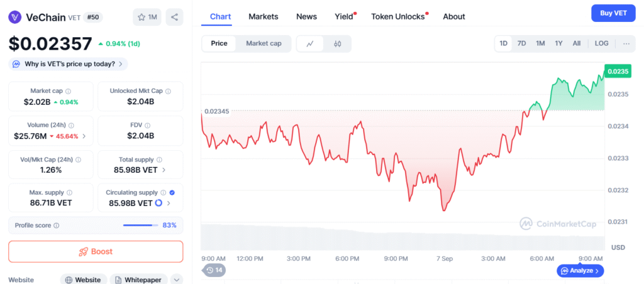Image resolution: width=644 pixels, height=284 pixels.
Task: Open the News tab
Action: click(306, 17)
